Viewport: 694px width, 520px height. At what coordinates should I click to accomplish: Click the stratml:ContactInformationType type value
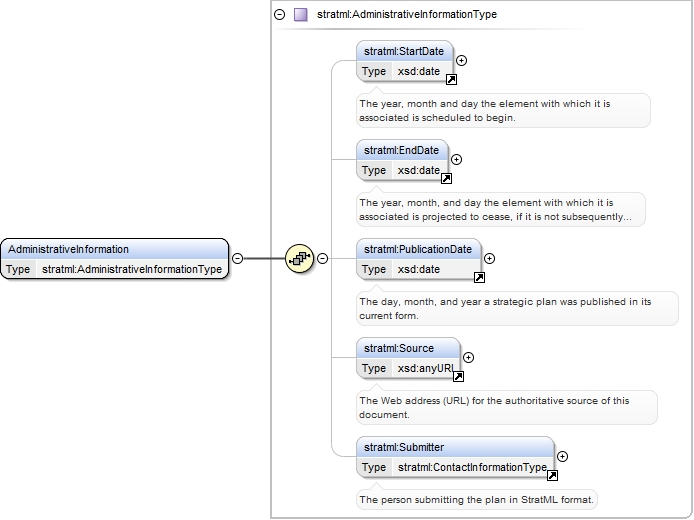472,467
